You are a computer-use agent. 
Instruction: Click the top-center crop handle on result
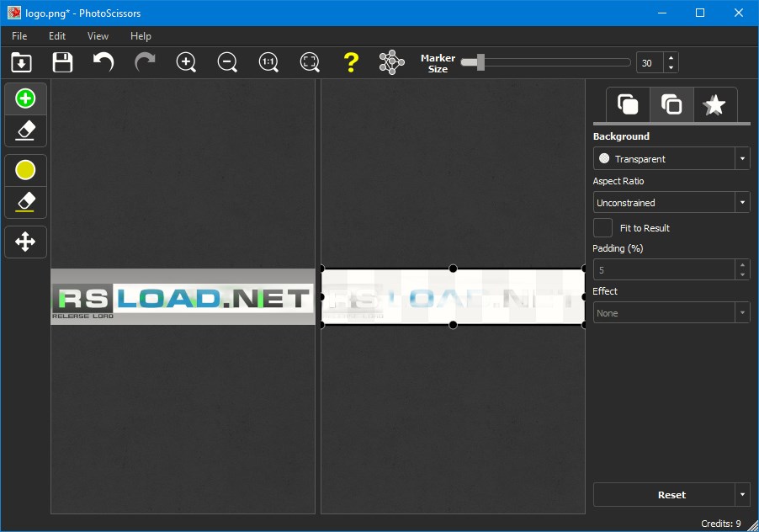[x=453, y=269]
